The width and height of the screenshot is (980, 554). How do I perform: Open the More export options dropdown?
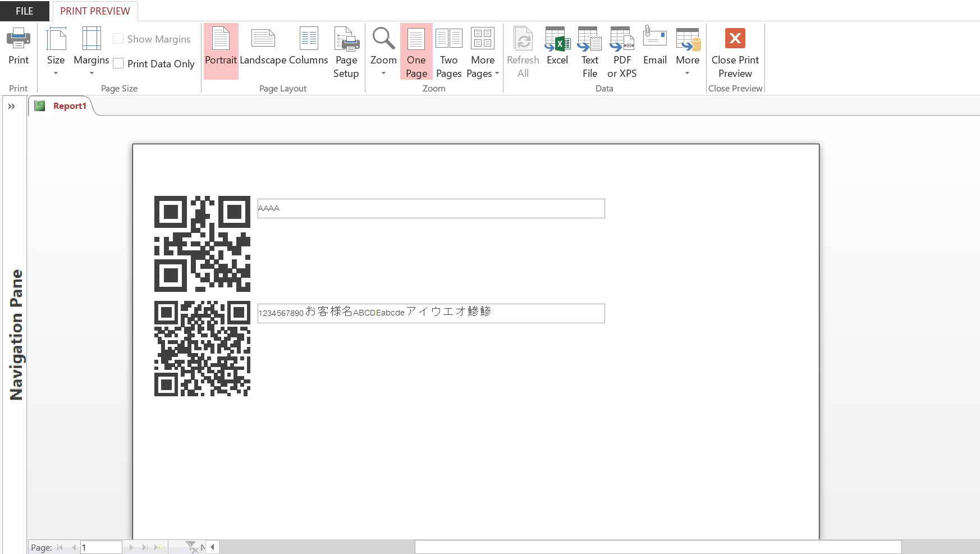[688, 52]
